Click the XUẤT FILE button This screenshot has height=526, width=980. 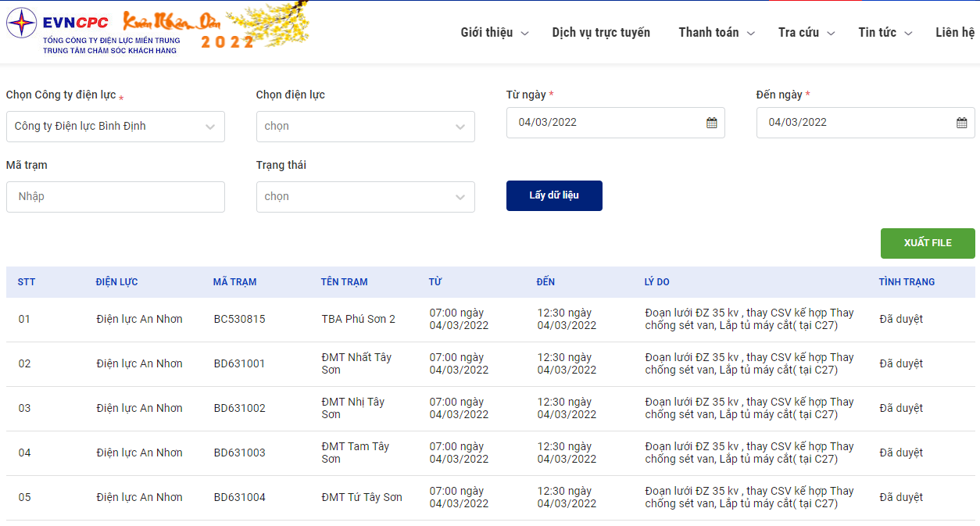pos(928,243)
